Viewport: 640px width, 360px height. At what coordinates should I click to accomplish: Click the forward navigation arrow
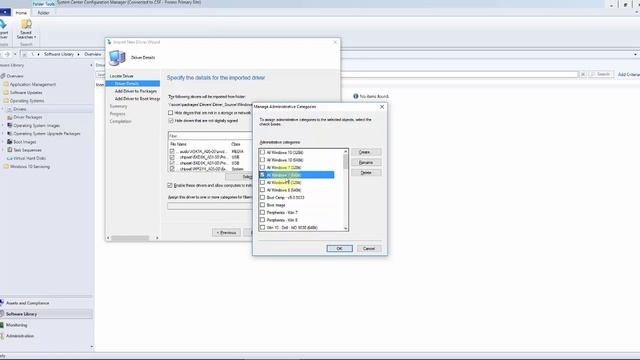coord(7,54)
